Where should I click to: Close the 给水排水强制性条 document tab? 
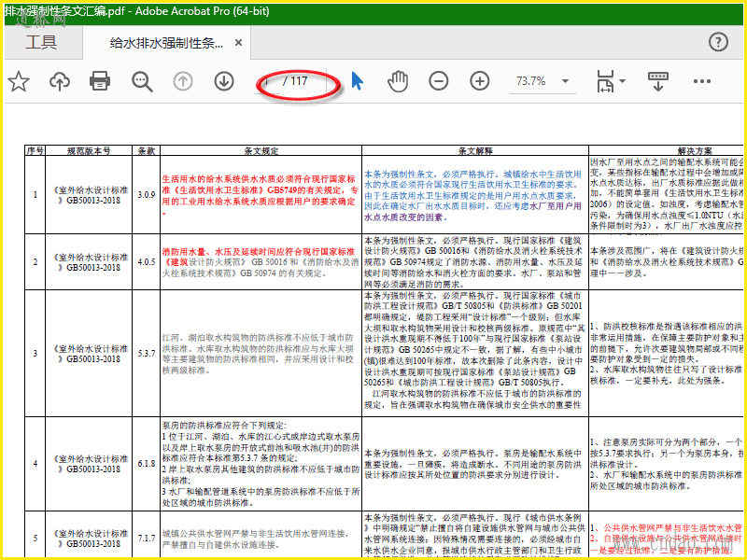tap(239, 43)
